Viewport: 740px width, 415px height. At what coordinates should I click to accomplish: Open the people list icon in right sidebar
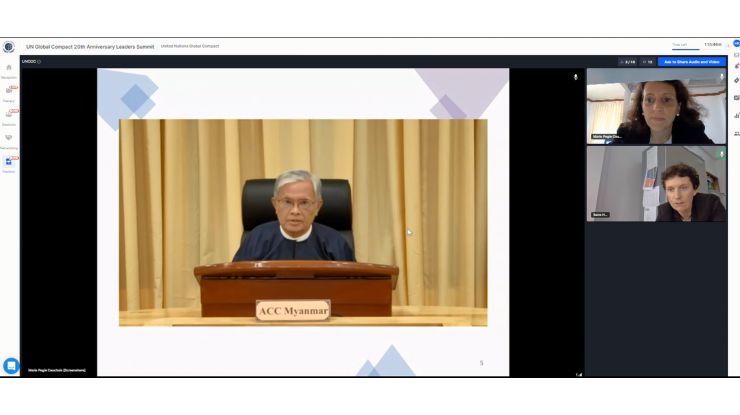(736, 134)
